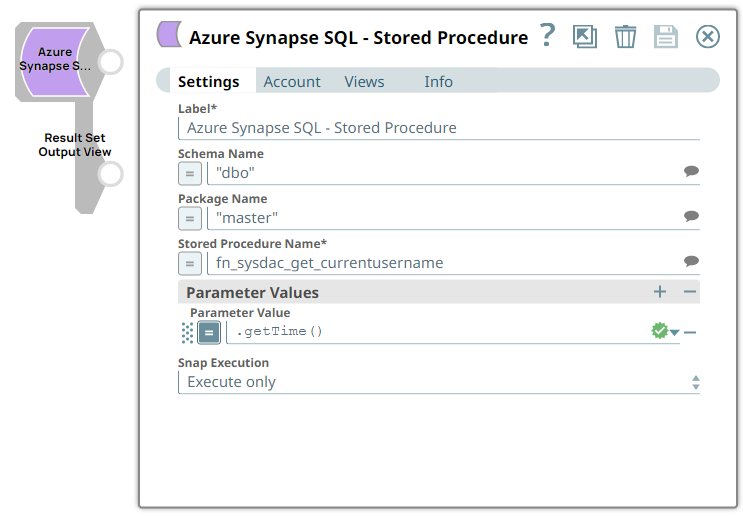The height and width of the screenshot is (516, 743).
Task: Edit the Label input field
Action: tap(439, 128)
